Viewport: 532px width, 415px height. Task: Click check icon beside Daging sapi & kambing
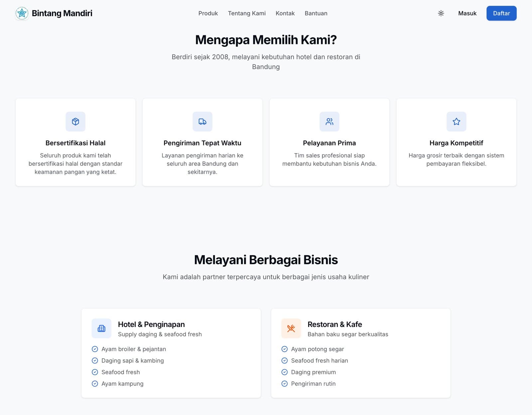click(95, 361)
